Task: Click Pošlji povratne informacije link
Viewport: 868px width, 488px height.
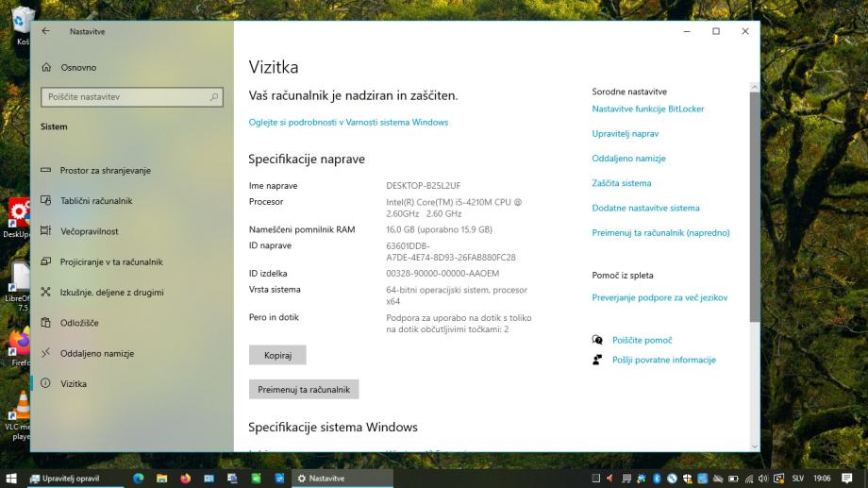Action: pyautogui.click(x=663, y=360)
